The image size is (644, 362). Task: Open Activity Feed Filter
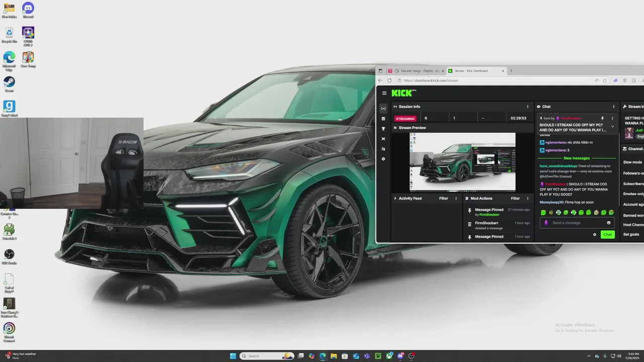point(443,199)
